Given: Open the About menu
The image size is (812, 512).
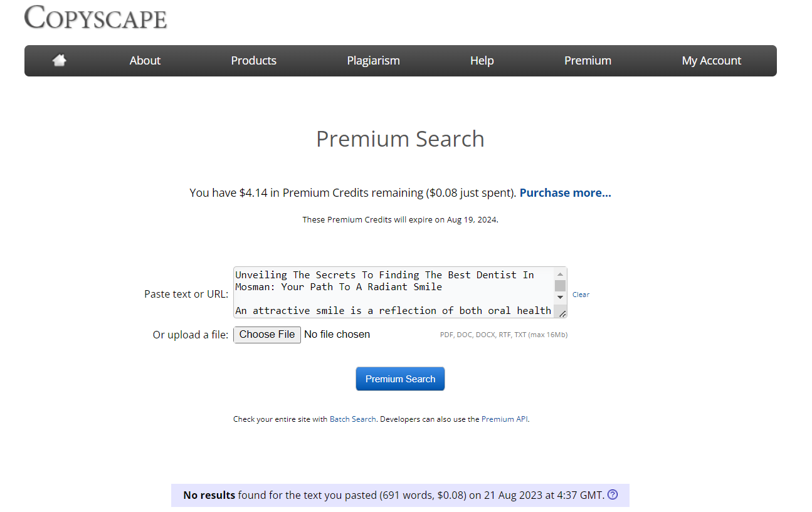Looking at the screenshot, I should click(145, 61).
